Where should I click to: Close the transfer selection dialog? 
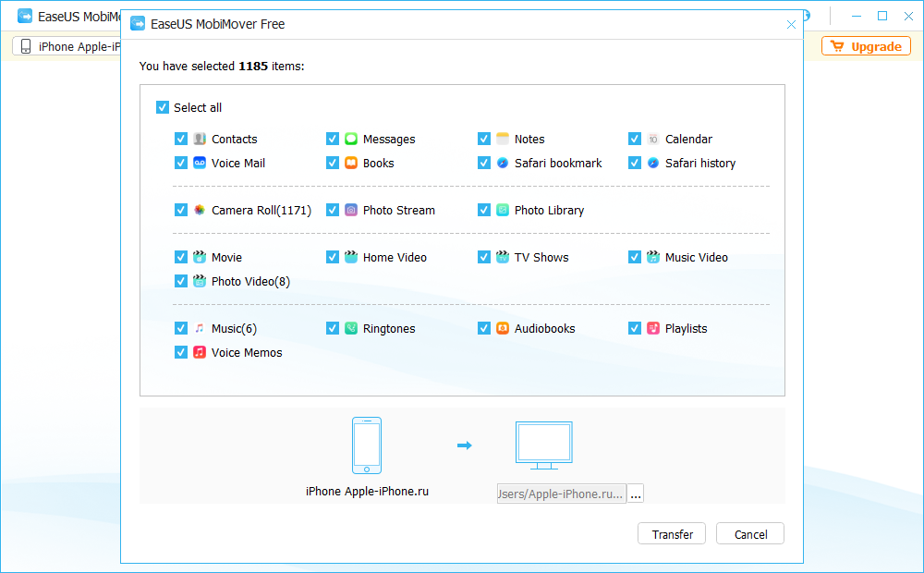[791, 24]
